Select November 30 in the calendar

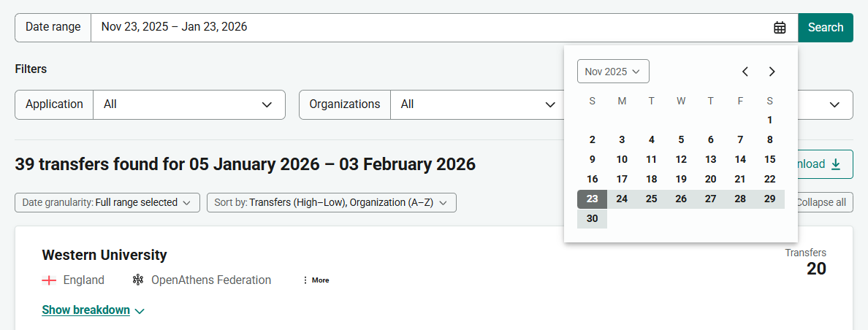[x=593, y=219]
